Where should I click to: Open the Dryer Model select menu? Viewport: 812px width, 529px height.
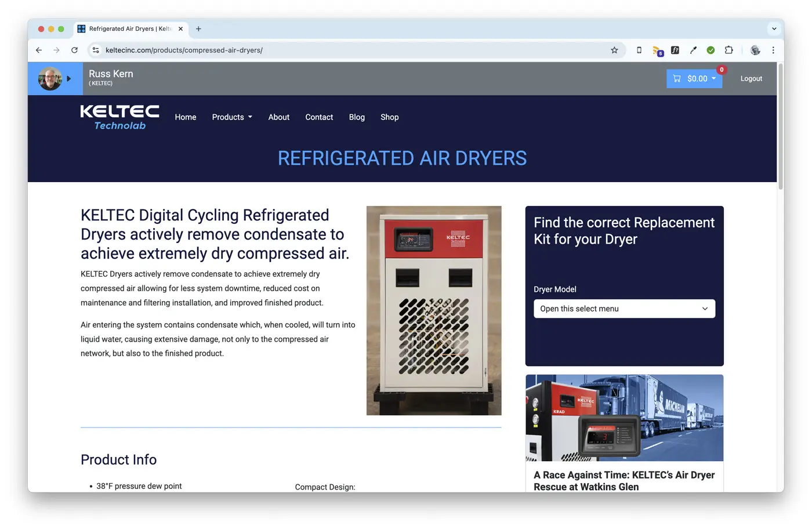click(624, 309)
